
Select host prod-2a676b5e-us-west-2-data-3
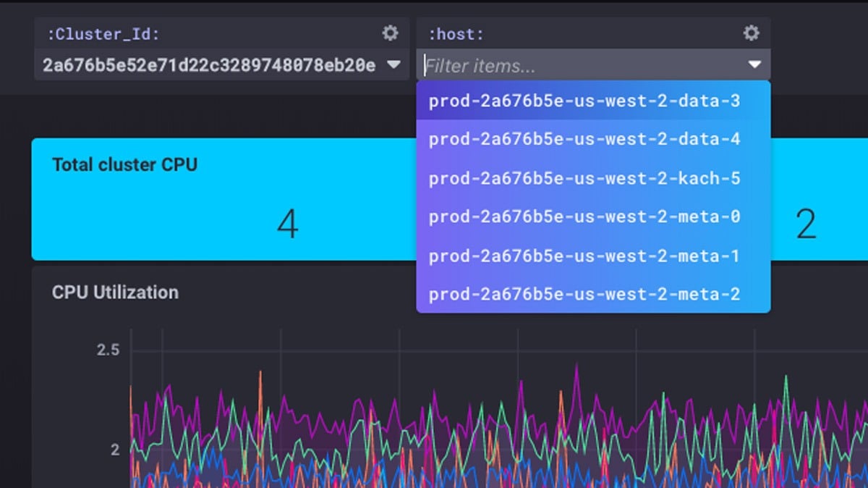tap(584, 101)
